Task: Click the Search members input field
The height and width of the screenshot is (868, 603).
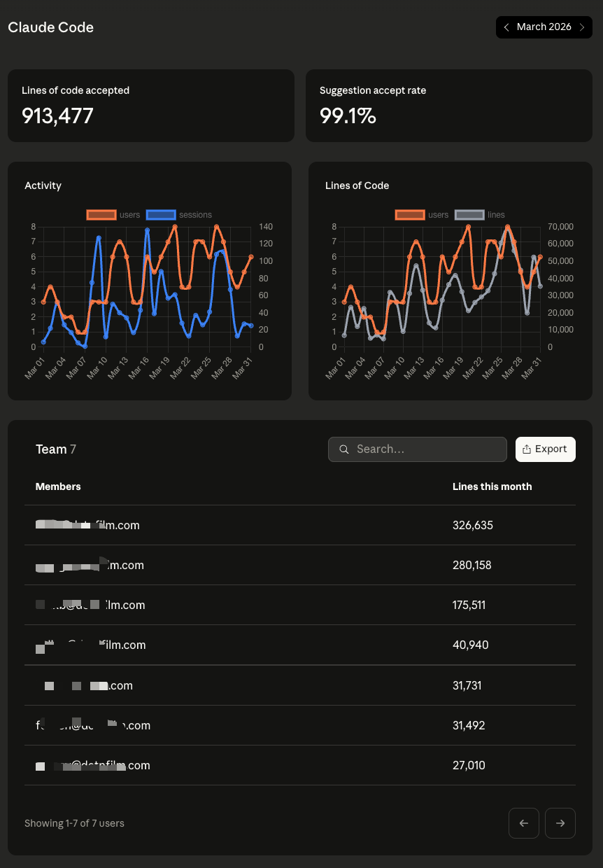Action: [418, 449]
